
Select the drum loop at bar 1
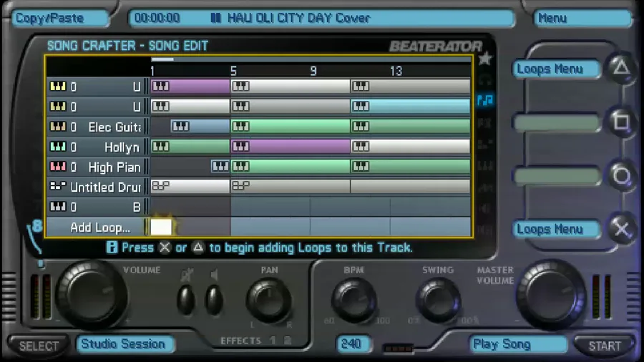[x=190, y=186]
